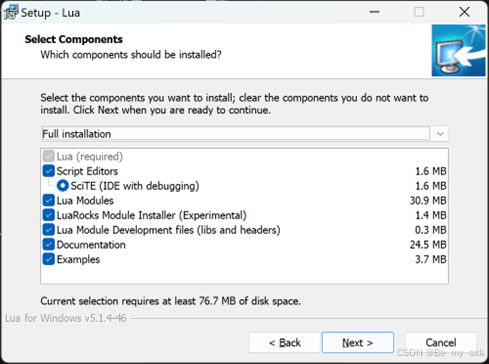489x364 pixels.
Task: Uncheck the Lua Modules checkbox
Action: coord(49,200)
